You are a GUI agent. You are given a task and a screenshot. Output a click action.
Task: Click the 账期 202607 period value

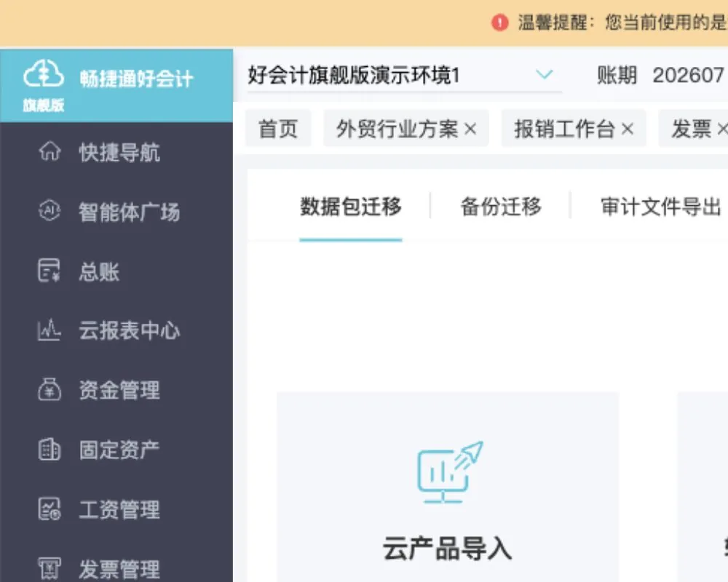(688, 75)
